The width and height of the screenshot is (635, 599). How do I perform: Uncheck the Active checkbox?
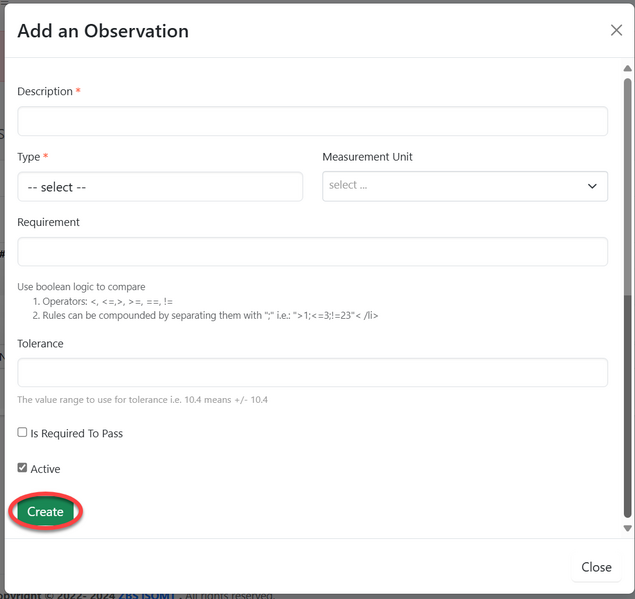coord(23,468)
